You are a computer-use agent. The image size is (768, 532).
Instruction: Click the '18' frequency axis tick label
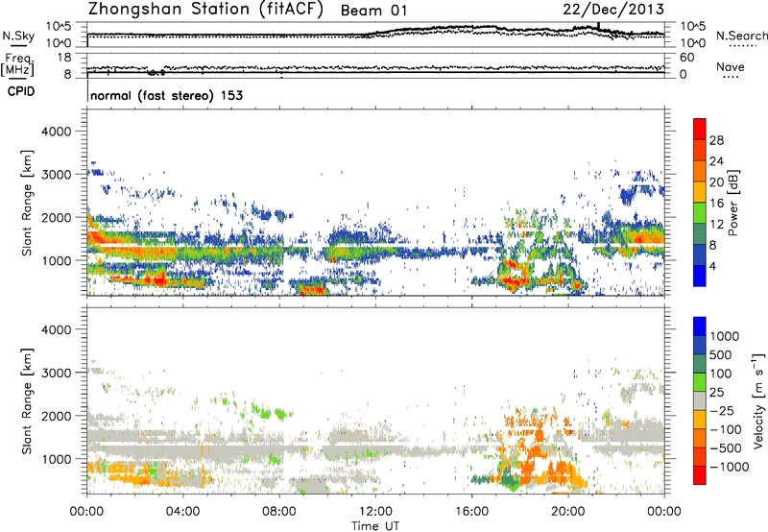[64, 58]
